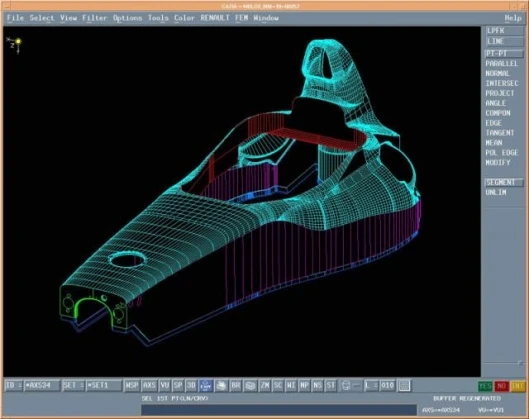Click the ID field showing *AXS34
The image size is (529, 419).
coord(42,385)
